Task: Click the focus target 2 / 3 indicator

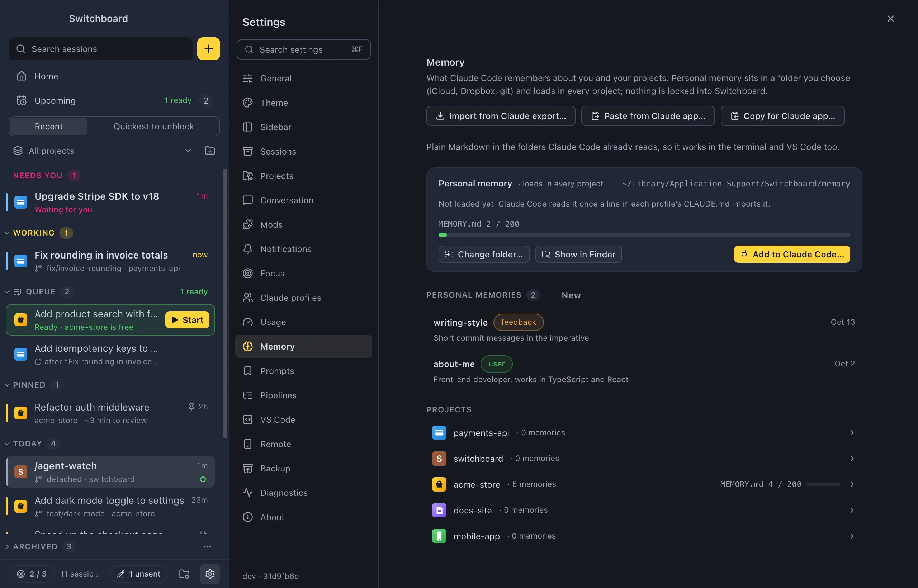Action: [32, 574]
